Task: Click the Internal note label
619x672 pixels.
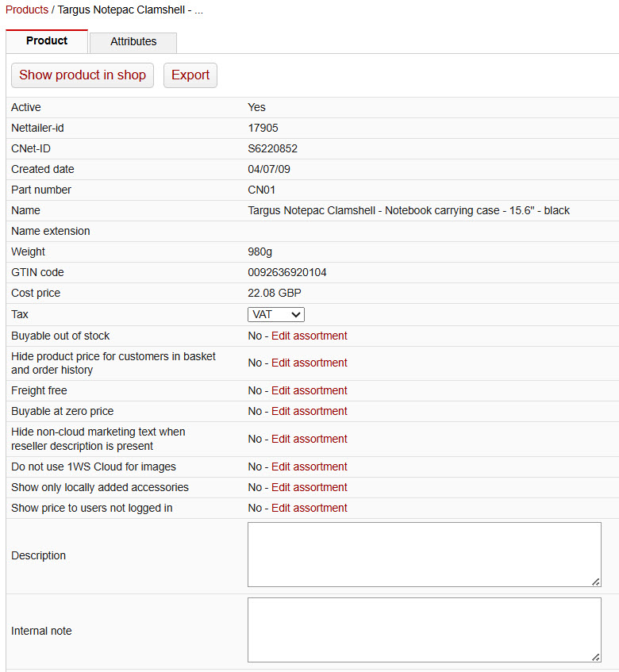Action: point(41,631)
